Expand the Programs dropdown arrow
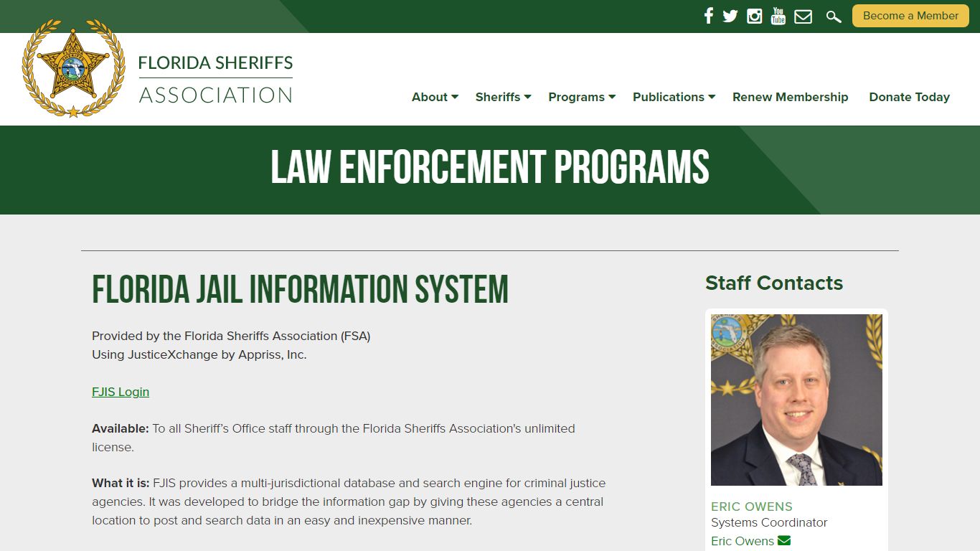Viewport: 980px width, 551px height. pyautogui.click(x=612, y=97)
